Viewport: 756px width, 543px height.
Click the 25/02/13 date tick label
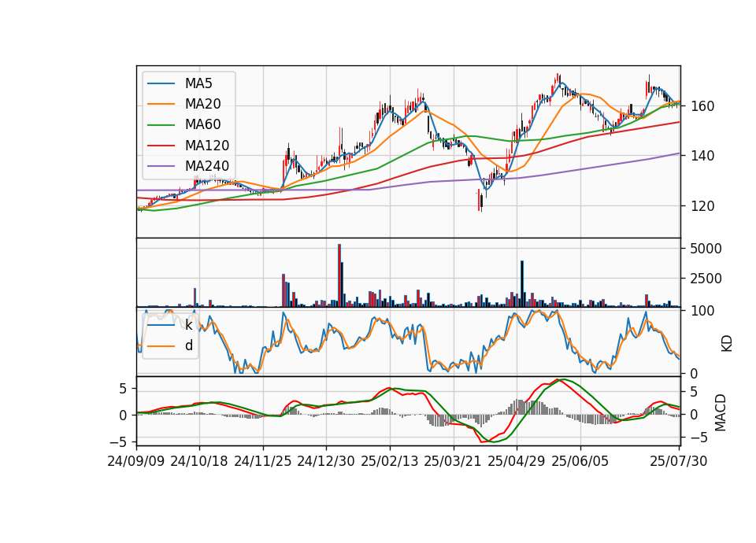[x=390, y=461]
